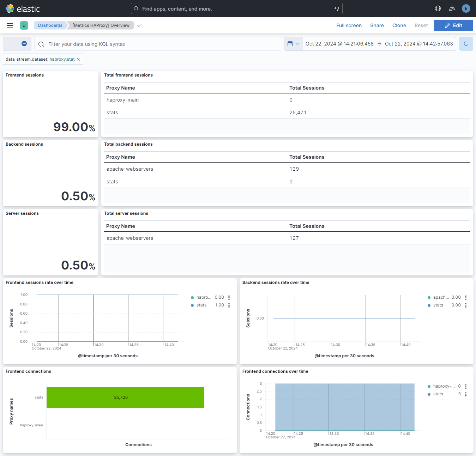
Task: Open the E user avatar menu
Action: (466, 8)
